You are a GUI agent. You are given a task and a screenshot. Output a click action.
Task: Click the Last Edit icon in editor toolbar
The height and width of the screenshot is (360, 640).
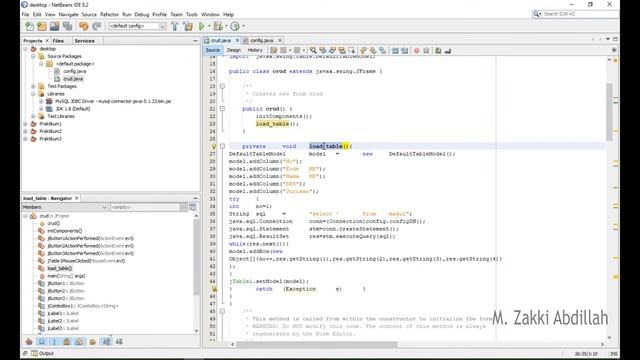point(273,50)
